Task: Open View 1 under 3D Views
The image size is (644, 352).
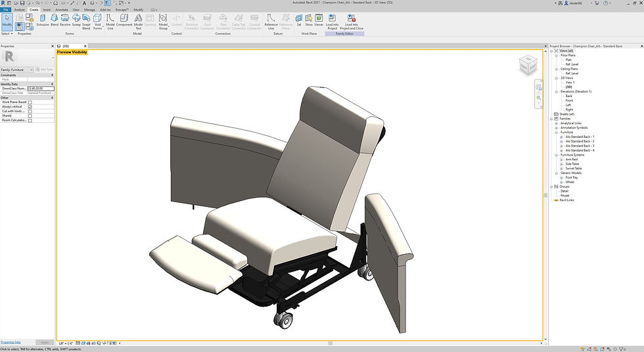Action: (x=570, y=83)
